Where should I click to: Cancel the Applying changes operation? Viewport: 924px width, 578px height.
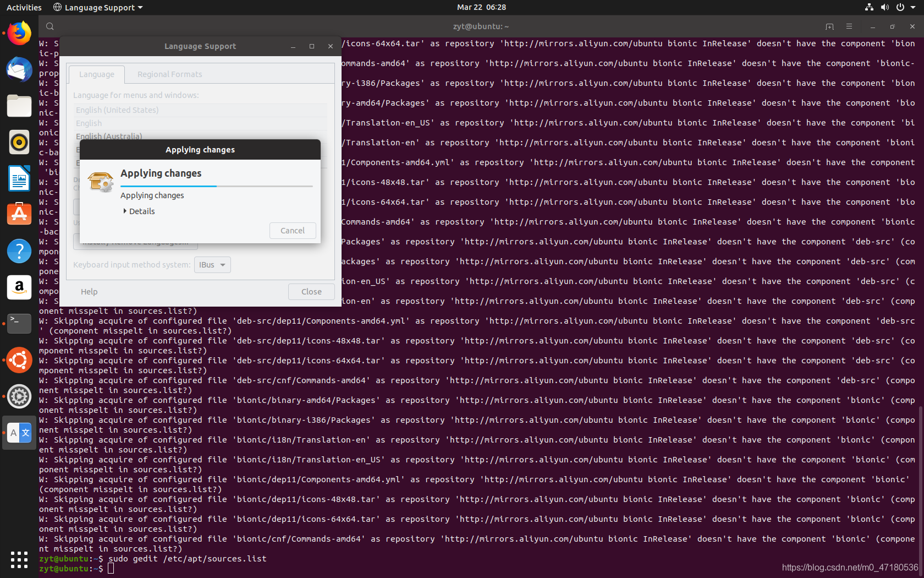pos(293,231)
